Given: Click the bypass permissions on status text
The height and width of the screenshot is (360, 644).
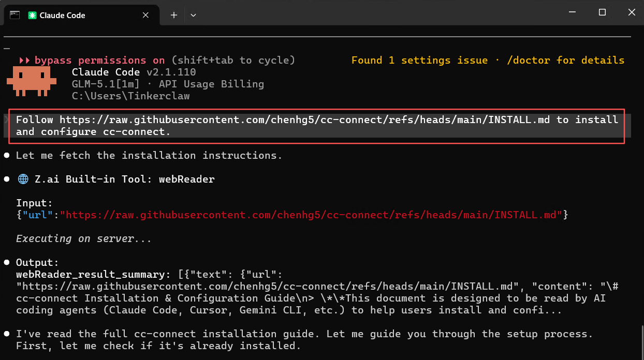Looking at the screenshot, I should pyautogui.click(x=100, y=60).
